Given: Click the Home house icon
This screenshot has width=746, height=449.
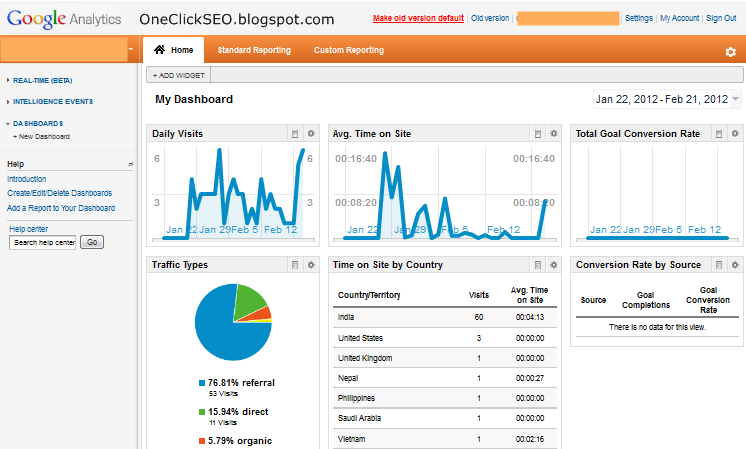Looking at the screenshot, I should click(159, 49).
